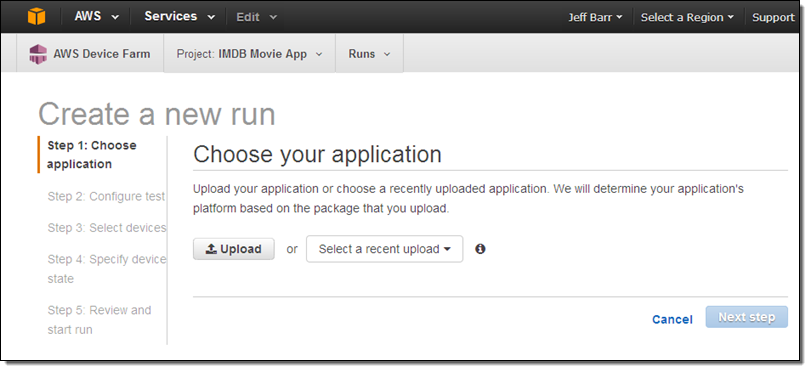Viewport: 810px width, 371px height.
Task: Click the info icon beside recent upload
Action: click(x=480, y=249)
